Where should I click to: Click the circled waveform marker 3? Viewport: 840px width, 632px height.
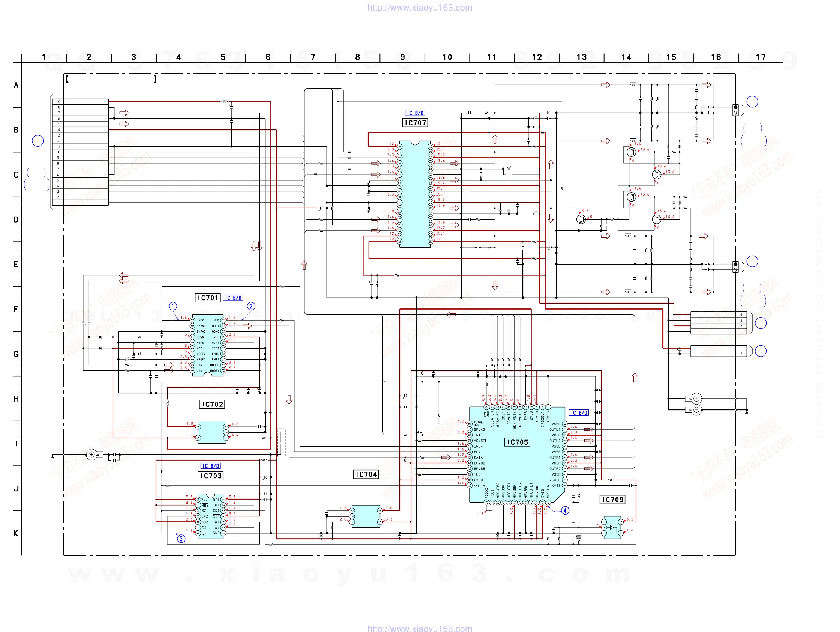[181, 539]
